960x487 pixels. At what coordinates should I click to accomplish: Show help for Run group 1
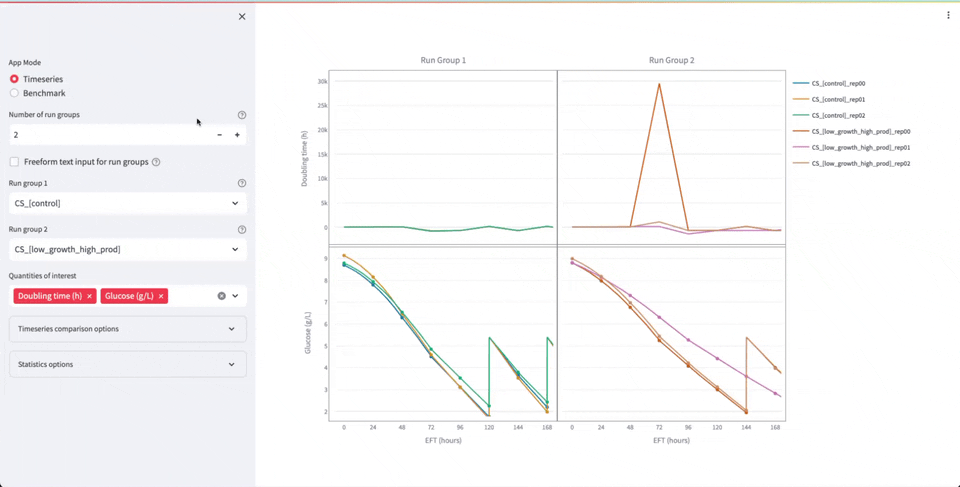point(242,183)
